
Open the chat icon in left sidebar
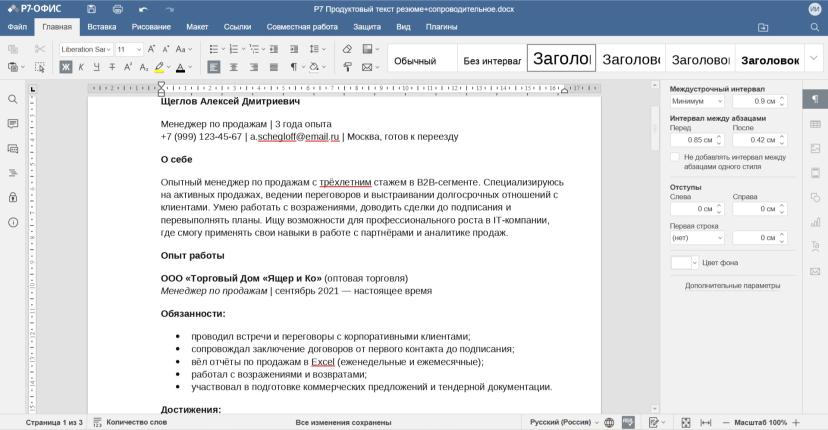click(x=13, y=149)
